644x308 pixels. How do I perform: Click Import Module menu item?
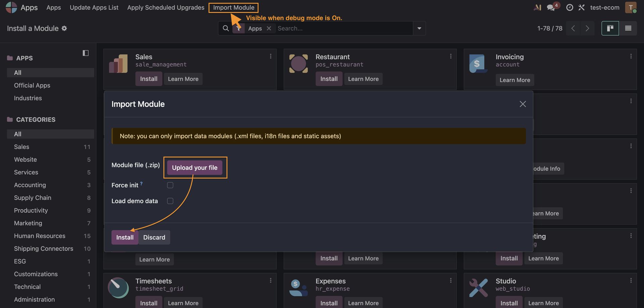pos(234,7)
